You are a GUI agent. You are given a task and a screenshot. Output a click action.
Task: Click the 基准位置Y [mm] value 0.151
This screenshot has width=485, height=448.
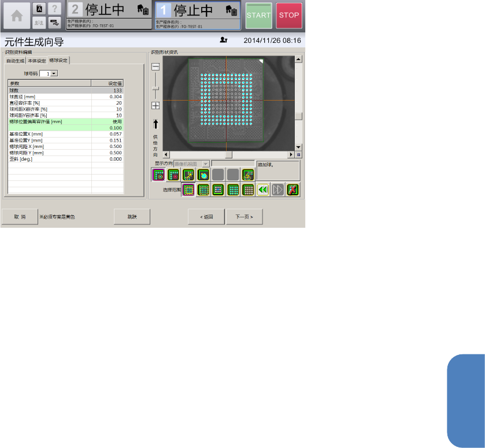click(x=108, y=140)
